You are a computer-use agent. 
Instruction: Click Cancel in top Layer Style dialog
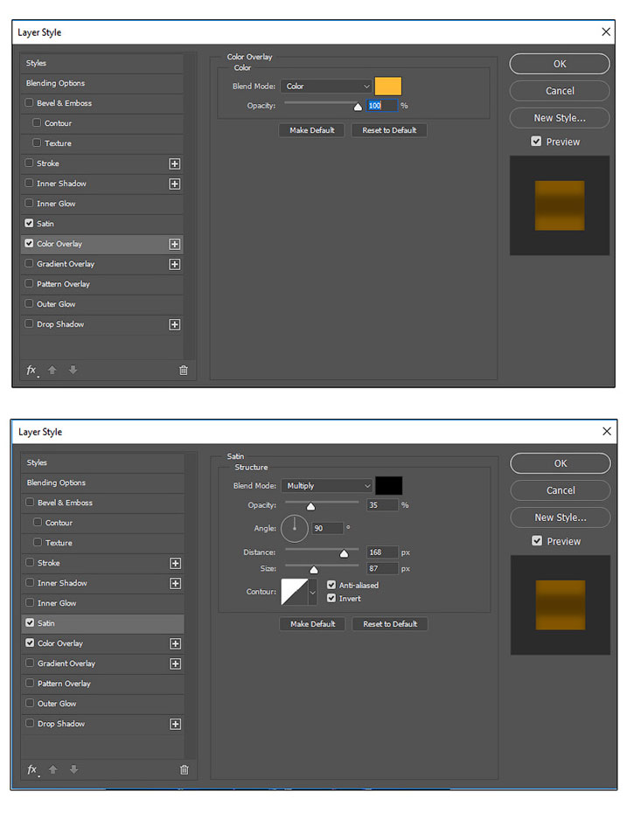click(560, 91)
